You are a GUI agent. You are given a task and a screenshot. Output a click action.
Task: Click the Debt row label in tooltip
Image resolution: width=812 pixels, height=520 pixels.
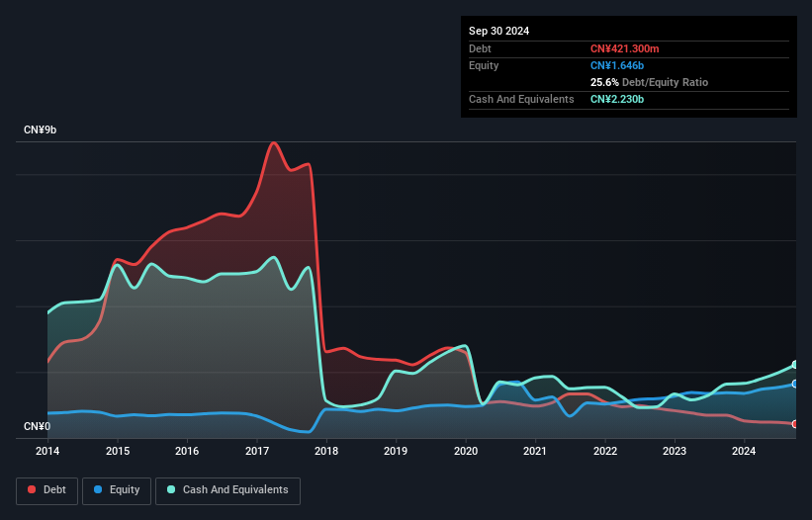[480, 48]
